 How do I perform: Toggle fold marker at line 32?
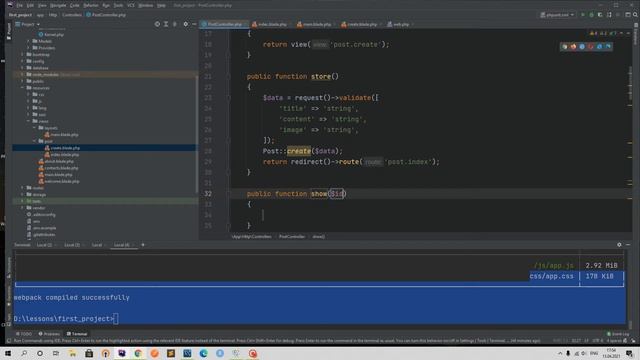229,194
